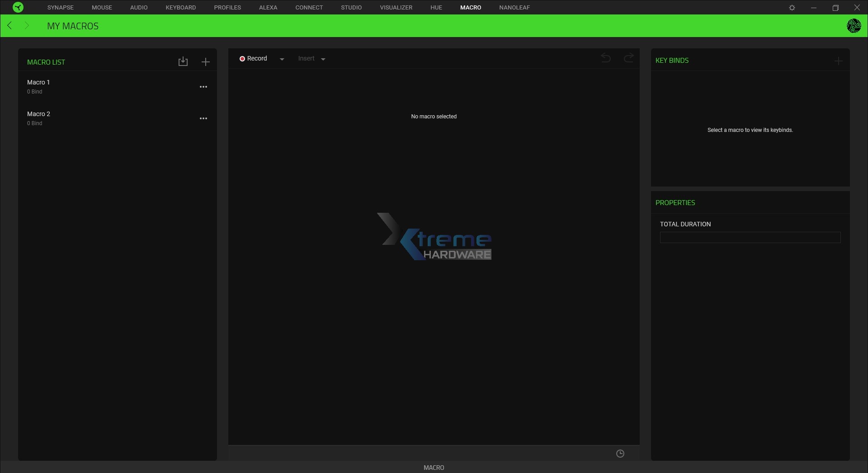Start recording with the Record button
868x473 pixels.
tap(253, 59)
